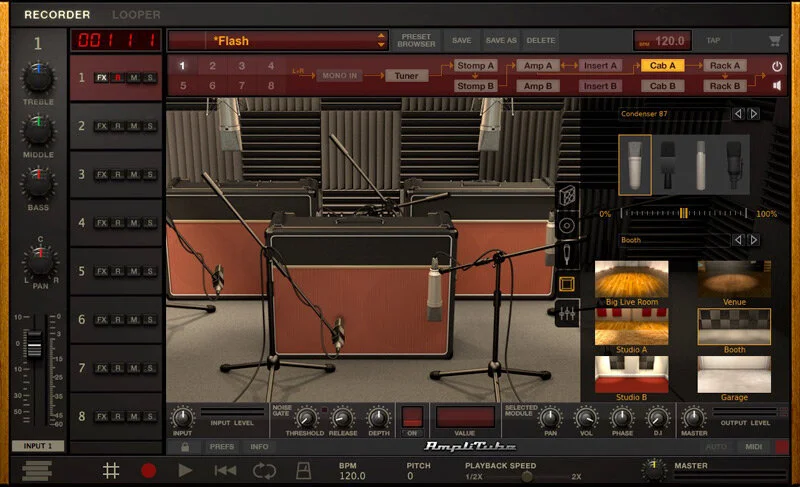The image size is (800, 487).
Task: Select the Rack A module
Action: coord(724,65)
